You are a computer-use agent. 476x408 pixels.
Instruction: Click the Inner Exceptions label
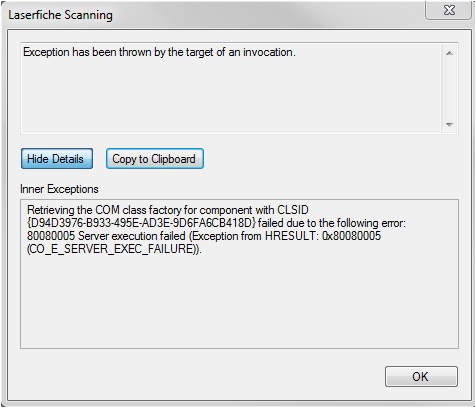59,189
